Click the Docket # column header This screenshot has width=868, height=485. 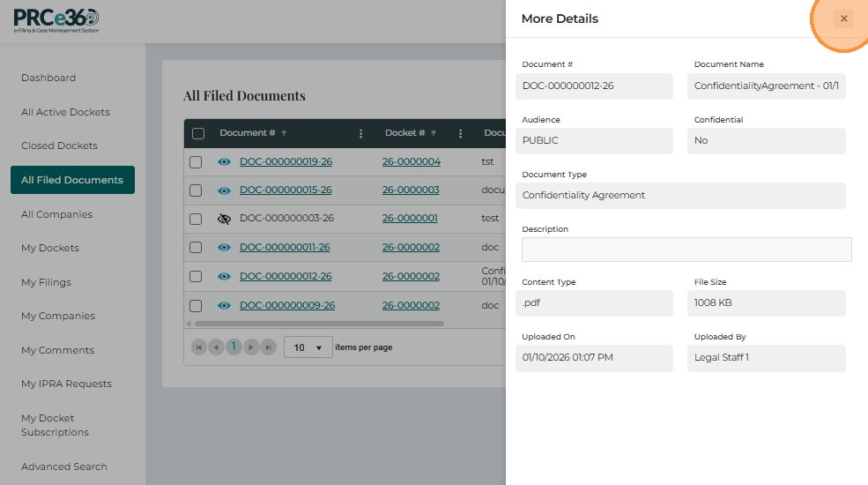click(x=405, y=133)
